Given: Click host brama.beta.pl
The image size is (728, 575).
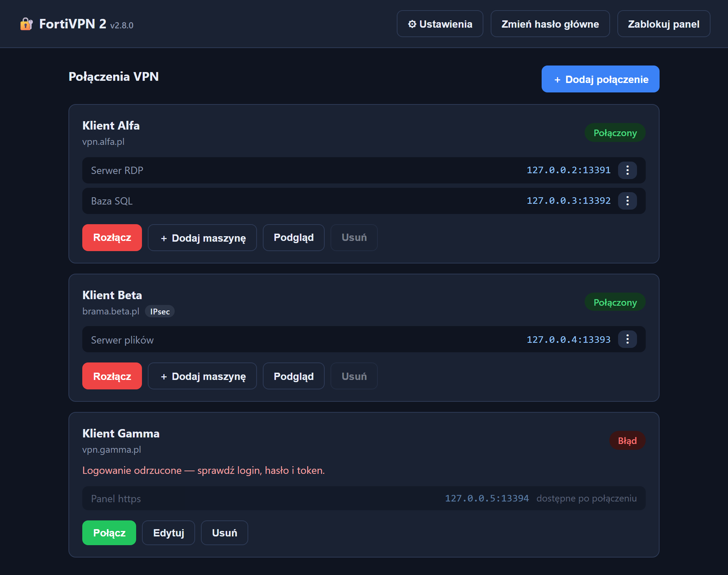Looking at the screenshot, I should pyautogui.click(x=111, y=311).
